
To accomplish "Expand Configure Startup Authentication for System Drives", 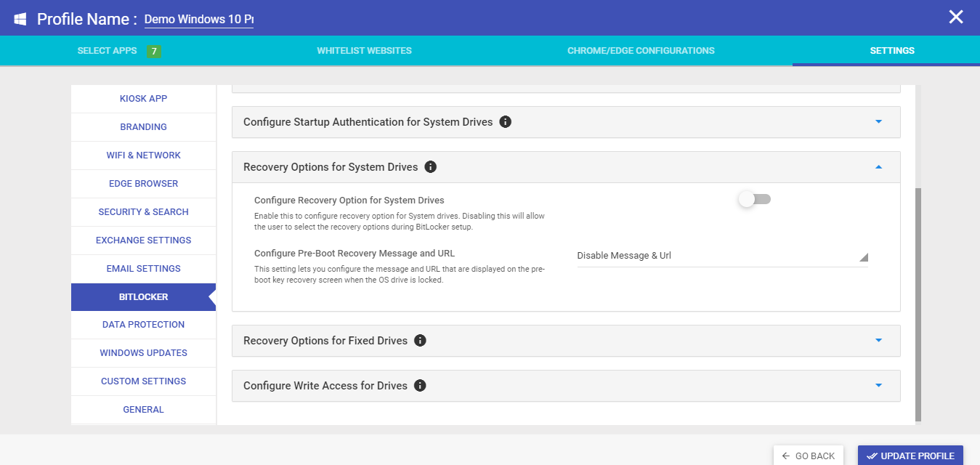I will tap(566, 122).
